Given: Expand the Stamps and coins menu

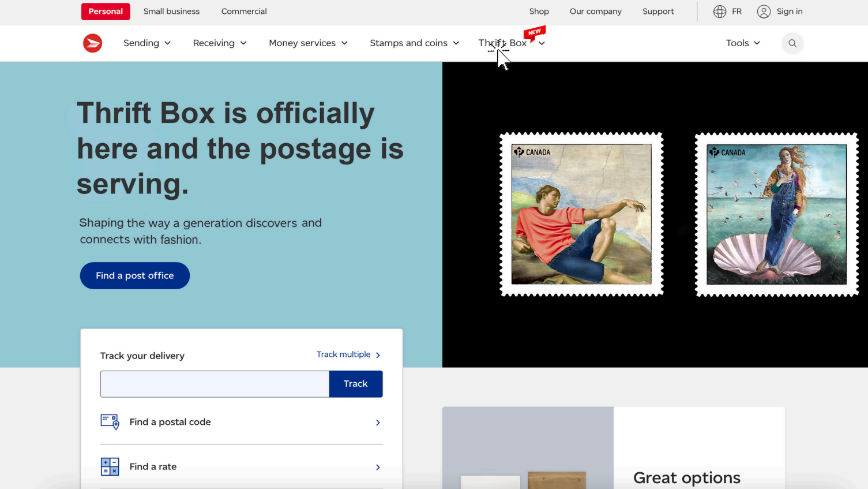Looking at the screenshot, I should pos(415,43).
